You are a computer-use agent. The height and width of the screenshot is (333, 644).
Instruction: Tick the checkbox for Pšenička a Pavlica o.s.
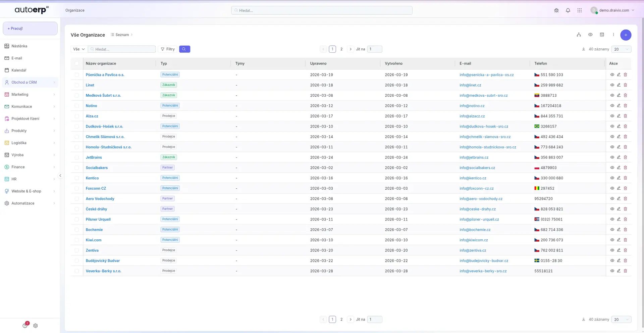coord(77,75)
